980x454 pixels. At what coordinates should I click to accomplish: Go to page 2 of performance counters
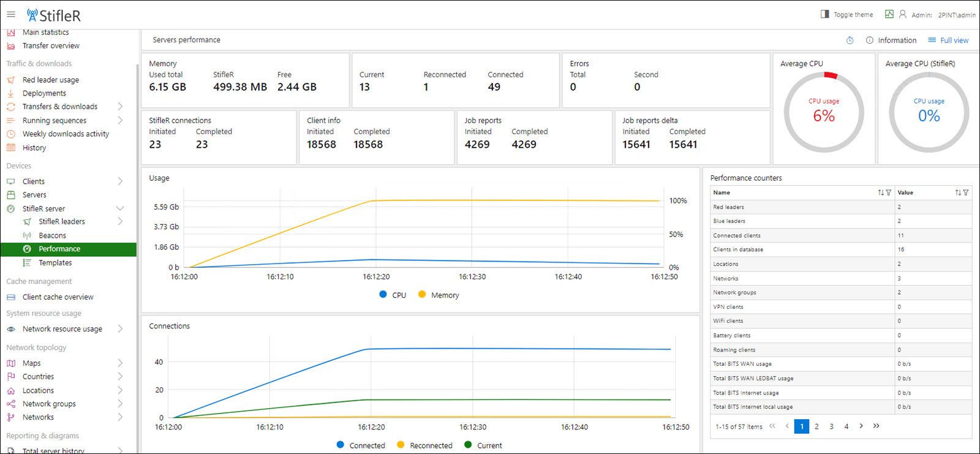(816, 426)
